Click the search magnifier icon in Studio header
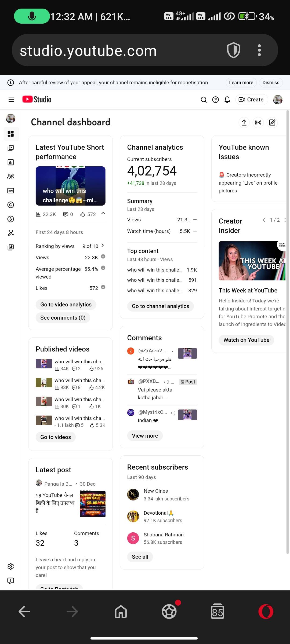The image size is (290, 644). pos(204,100)
